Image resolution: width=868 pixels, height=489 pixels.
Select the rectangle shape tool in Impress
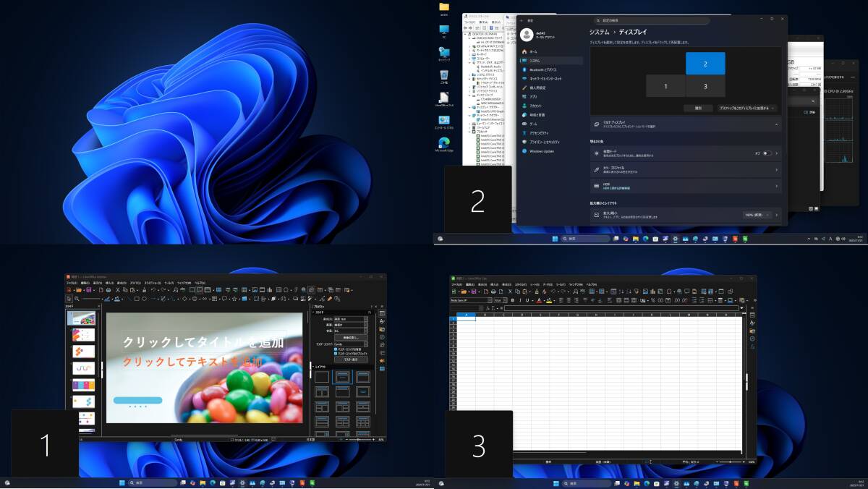[136, 298]
